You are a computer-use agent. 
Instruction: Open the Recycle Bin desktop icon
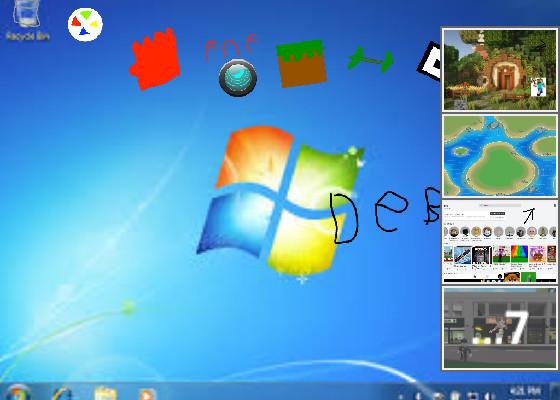click(x=27, y=20)
